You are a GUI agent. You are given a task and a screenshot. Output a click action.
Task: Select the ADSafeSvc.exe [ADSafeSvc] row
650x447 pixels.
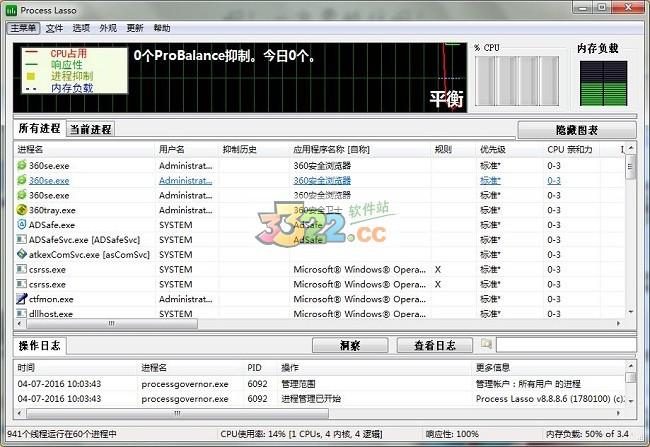coord(319,239)
